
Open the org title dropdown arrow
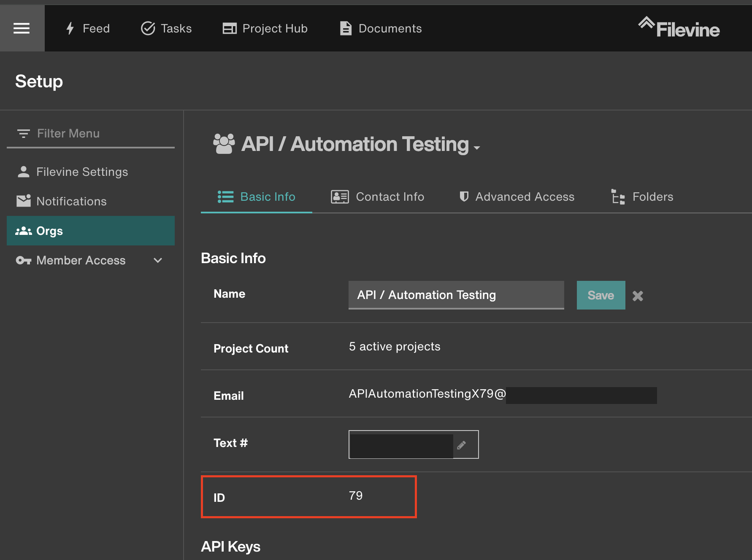477,148
